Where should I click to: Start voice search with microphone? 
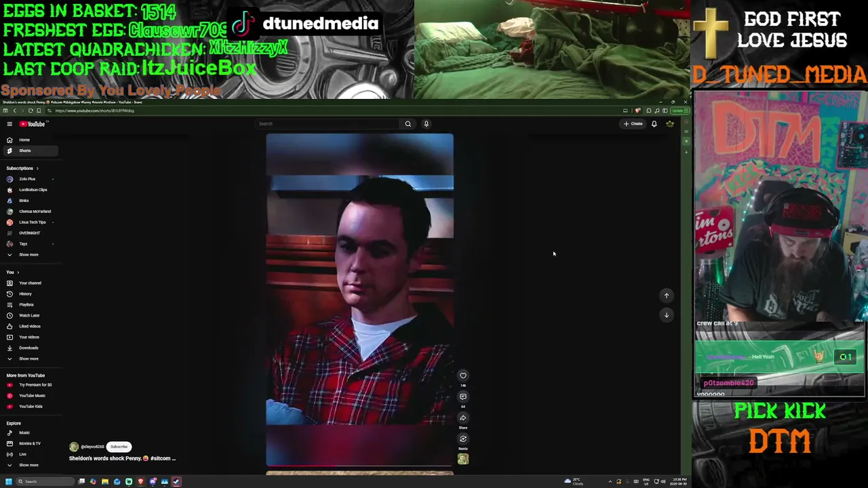pyautogui.click(x=426, y=124)
